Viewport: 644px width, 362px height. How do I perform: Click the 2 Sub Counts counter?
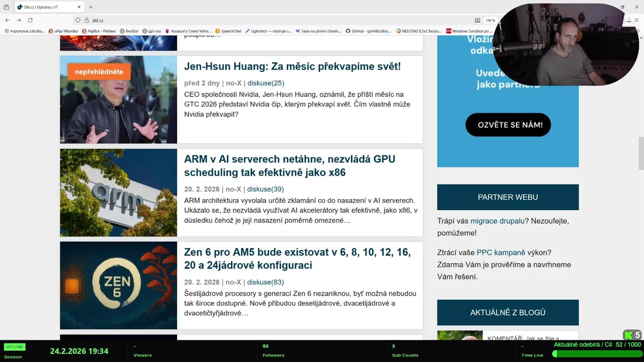405,351
